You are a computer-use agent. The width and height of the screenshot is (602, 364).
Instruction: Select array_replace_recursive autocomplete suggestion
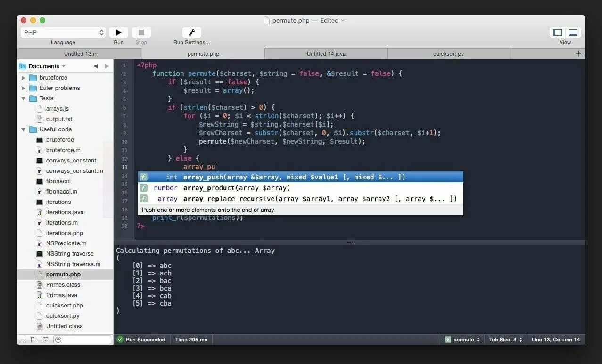click(300, 199)
